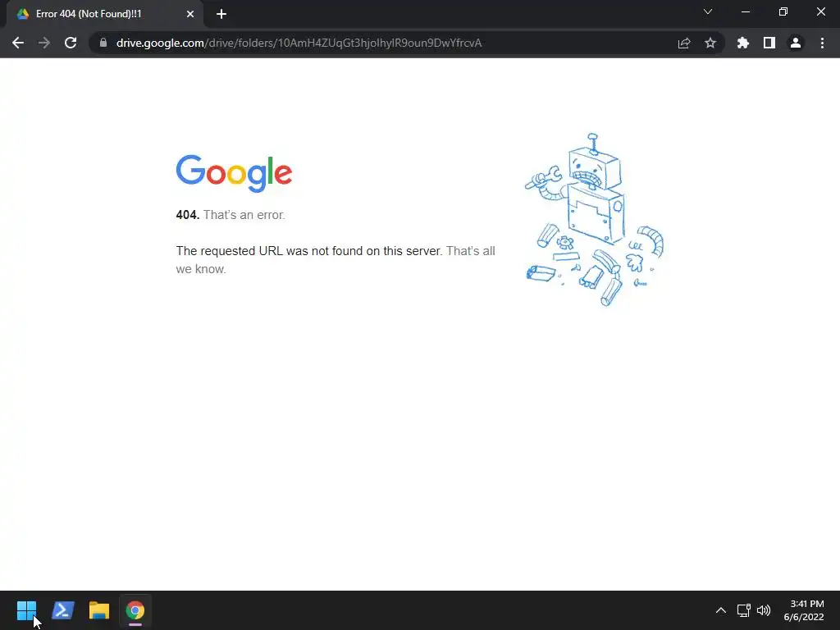The image size is (840, 630).
Task: Open File Explorer from the taskbar
Action: 99,610
